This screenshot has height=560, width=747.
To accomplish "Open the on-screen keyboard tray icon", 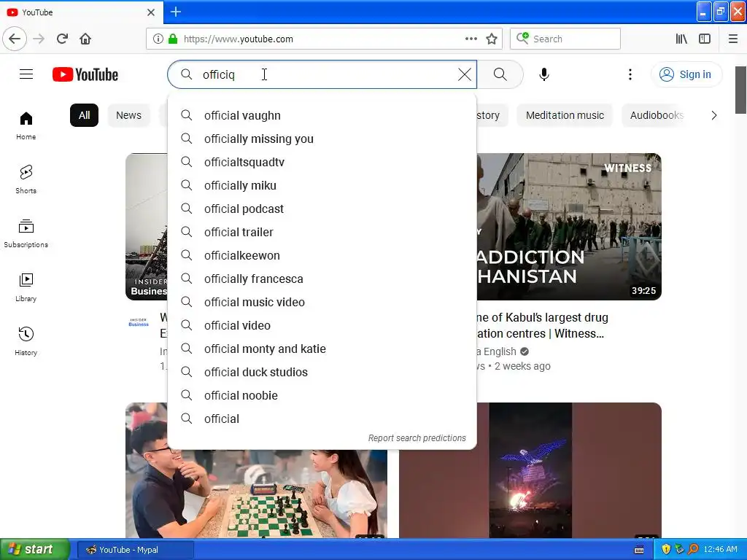I will [639, 550].
